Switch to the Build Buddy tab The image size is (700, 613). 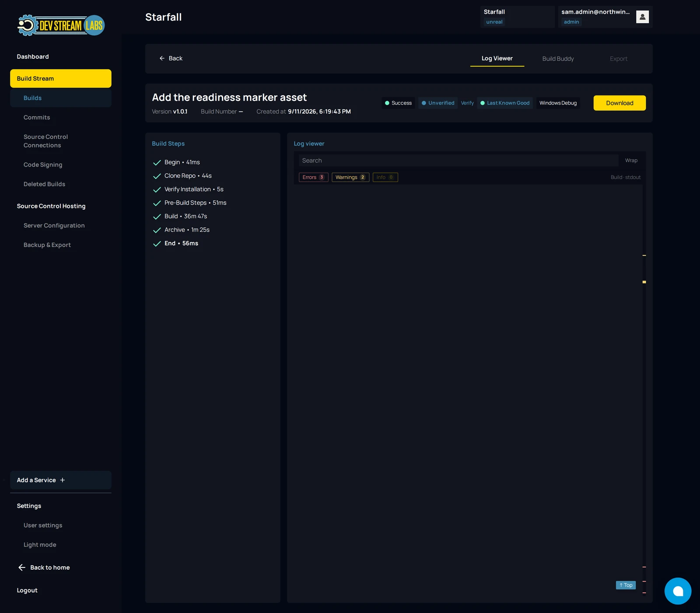click(x=558, y=59)
